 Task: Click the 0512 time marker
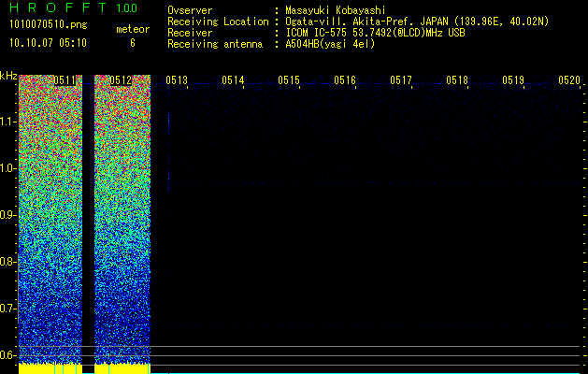coord(121,80)
